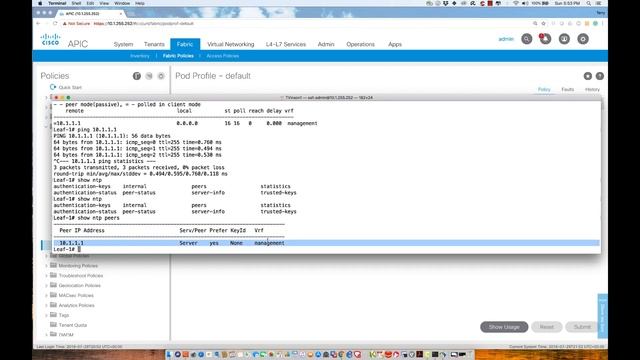Select the Tenant Quota tree item
The width and height of the screenshot is (640, 360).
point(73,325)
